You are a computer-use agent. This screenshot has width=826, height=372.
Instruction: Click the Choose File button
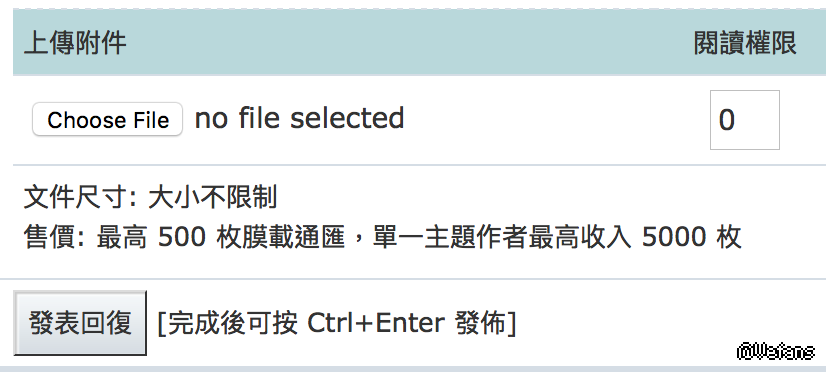pos(107,120)
